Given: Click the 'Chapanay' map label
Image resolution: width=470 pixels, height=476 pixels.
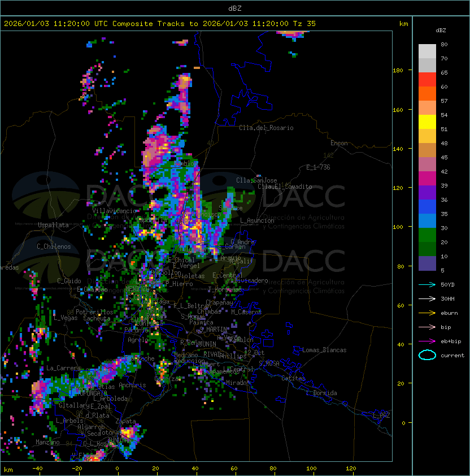Looking at the screenshot, I should [x=219, y=302].
